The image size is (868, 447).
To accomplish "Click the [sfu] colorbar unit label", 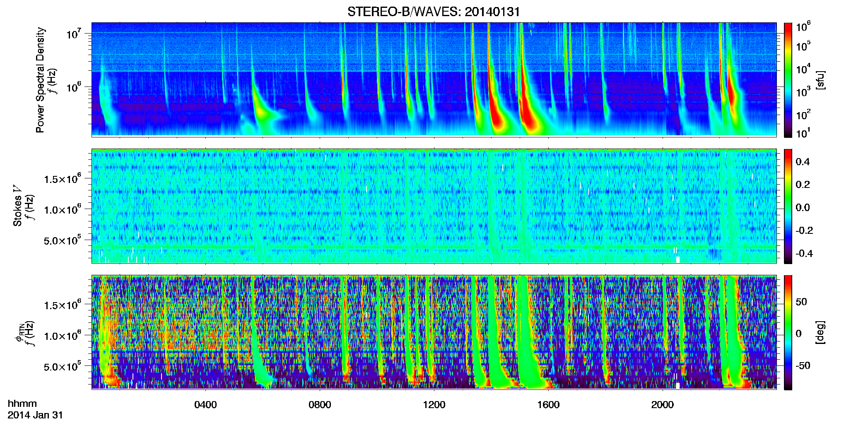I will tap(820, 80).
